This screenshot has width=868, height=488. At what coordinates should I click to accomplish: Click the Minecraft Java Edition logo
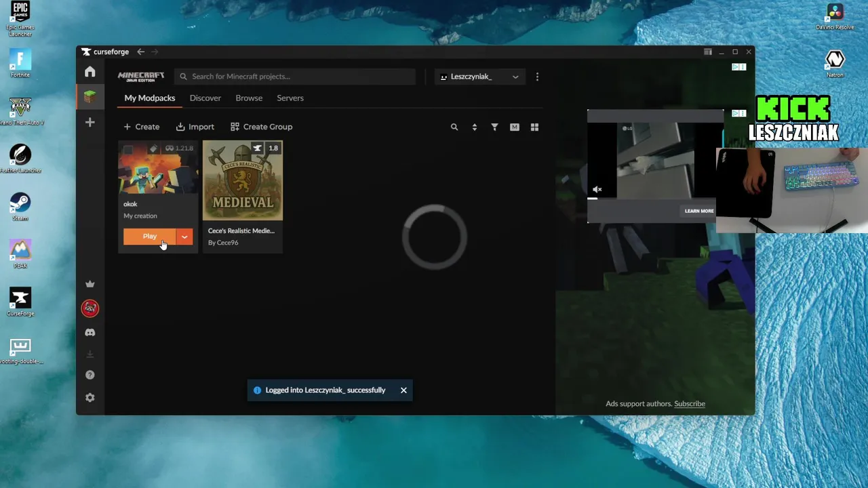tap(141, 77)
